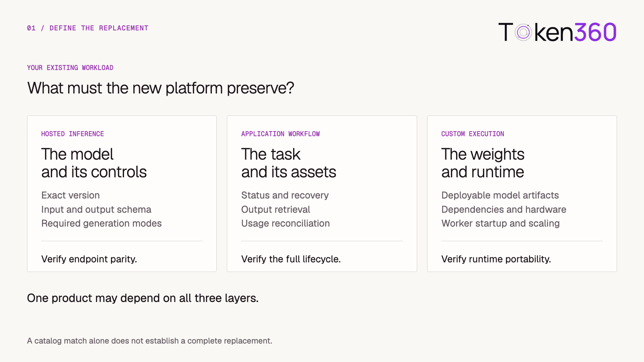The image size is (644, 362).
Task: Select the 'Output retrieval' line
Action: click(275, 210)
